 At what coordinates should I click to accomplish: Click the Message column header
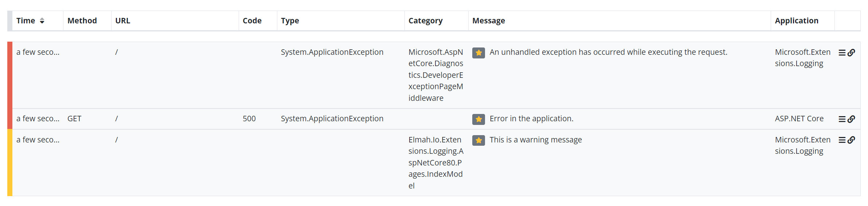tap(489, 21)
